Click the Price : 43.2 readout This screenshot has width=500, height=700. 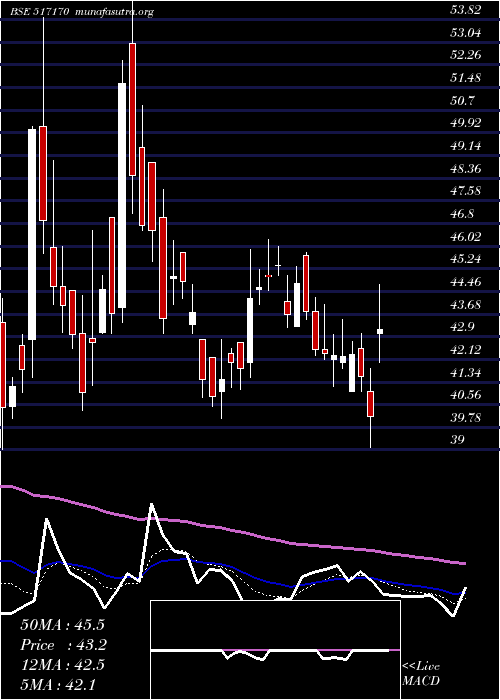coord(63,645)
